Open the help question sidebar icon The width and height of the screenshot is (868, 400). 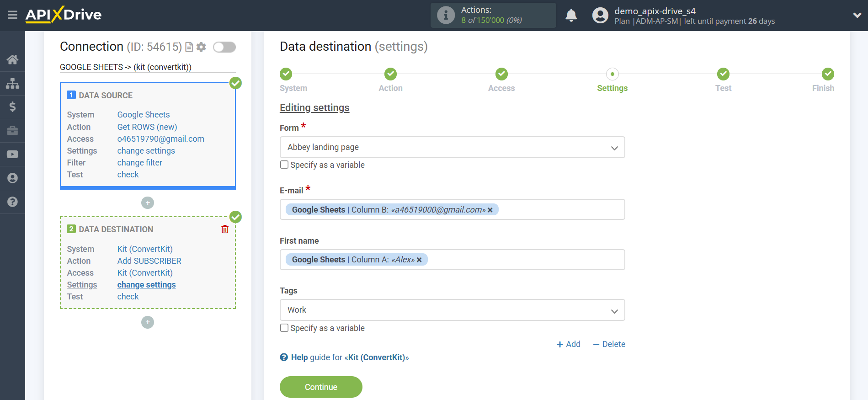[12, 202]
